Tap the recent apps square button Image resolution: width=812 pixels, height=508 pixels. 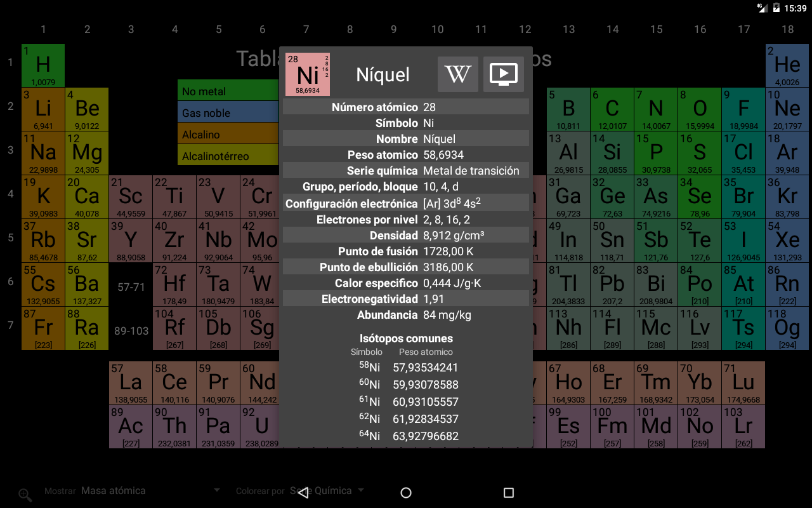[508, 493]
